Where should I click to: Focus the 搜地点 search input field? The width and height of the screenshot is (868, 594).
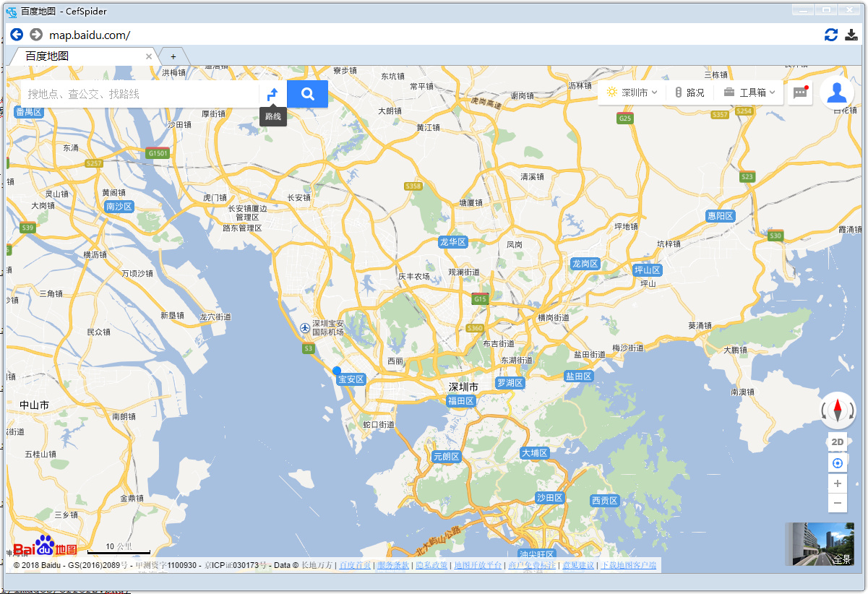click(140, 94)
